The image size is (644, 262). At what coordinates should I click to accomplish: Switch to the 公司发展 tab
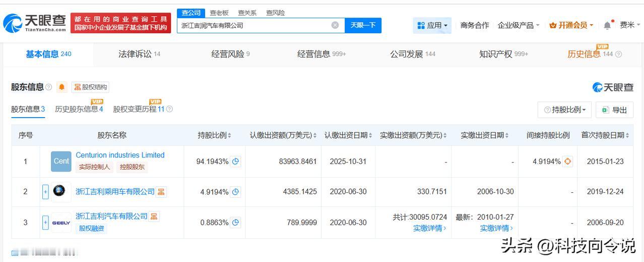point(413,54)
